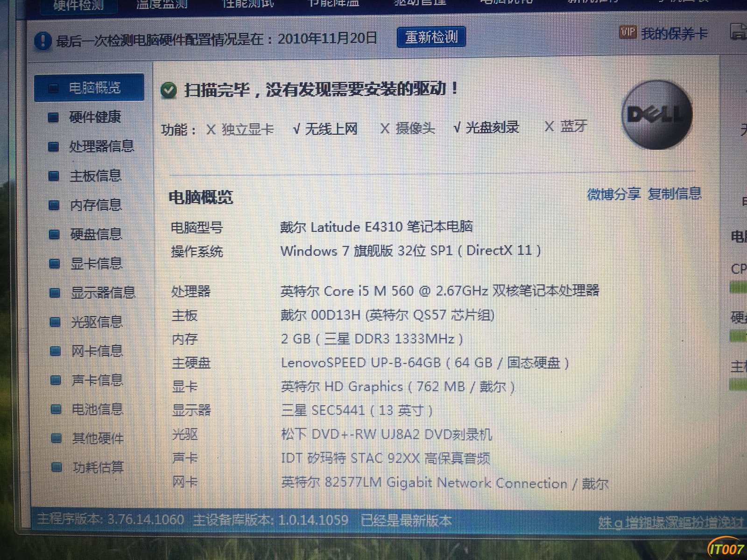Open 处理器信息 section

click(101, 147)
